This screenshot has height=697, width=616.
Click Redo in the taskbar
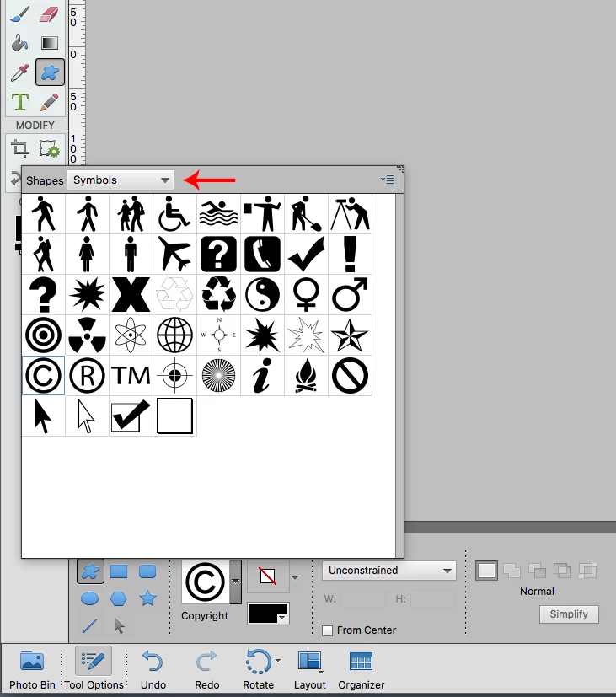206,670
